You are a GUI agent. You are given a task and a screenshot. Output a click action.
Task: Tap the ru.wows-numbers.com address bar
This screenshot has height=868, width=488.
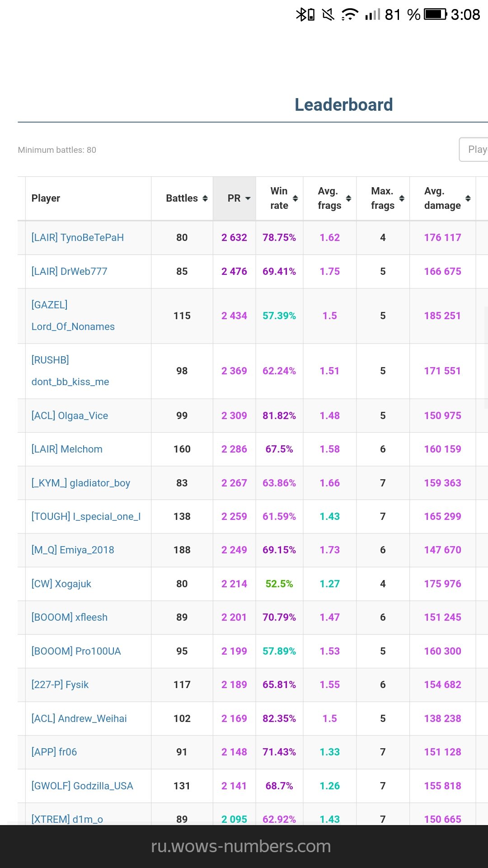click(241, 846)
